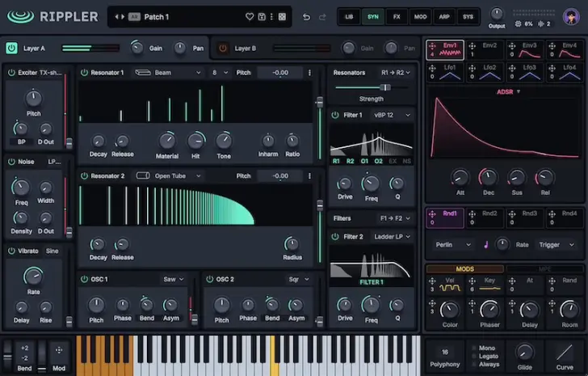The height and width of the screenshot is (376, 588).
Task: Click the Env1 modulation drag handle
Action: [x=432, y=46]
